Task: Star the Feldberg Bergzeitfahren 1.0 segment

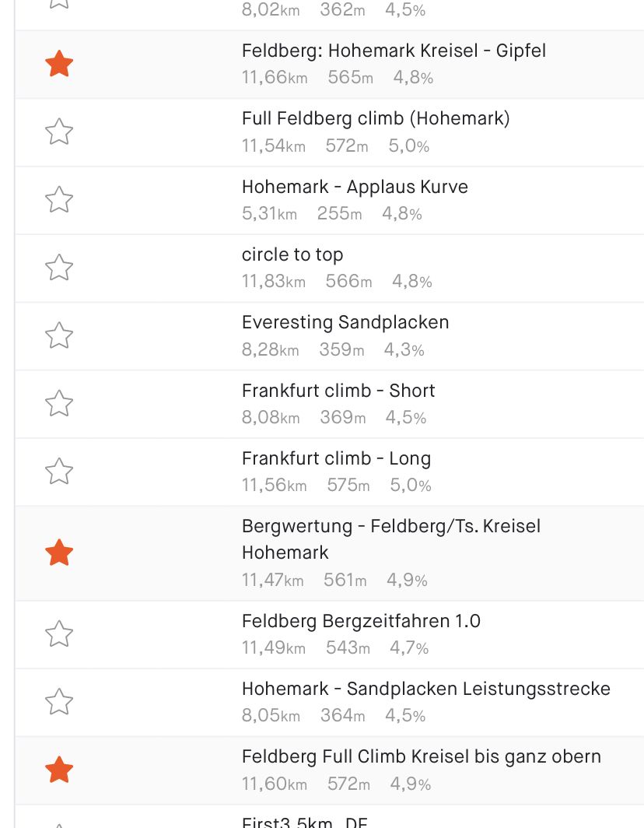Action: [59, 634]
